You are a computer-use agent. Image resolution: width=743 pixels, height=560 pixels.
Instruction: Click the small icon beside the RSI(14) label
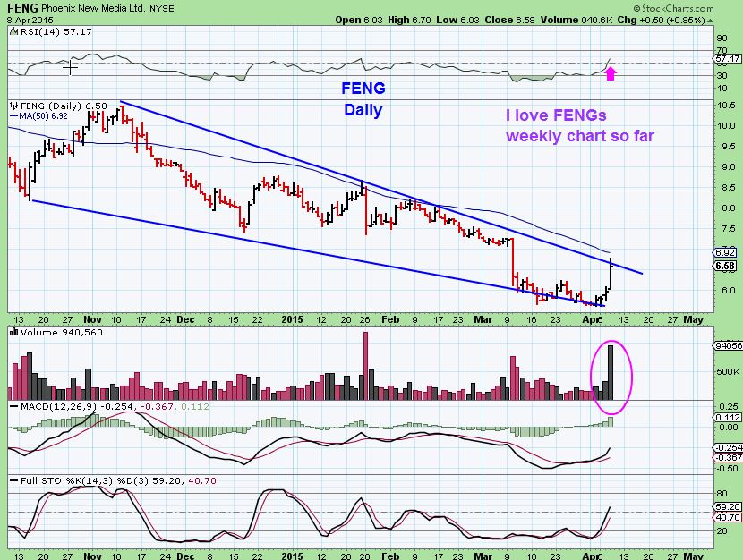tap(13, 31)
